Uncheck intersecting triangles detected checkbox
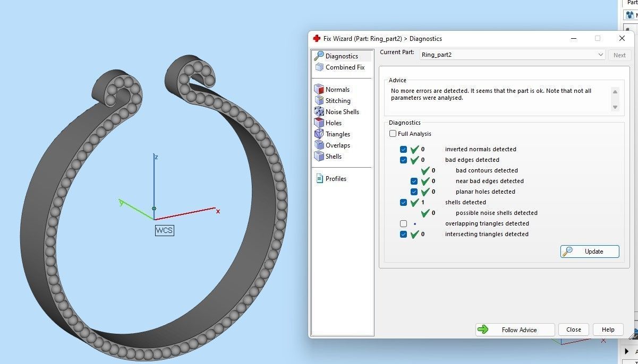 coord(403,235)
